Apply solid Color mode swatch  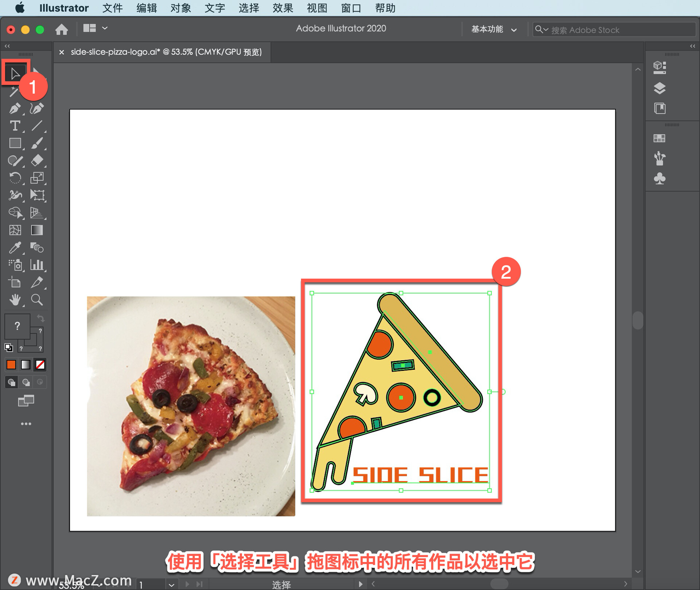11,364
